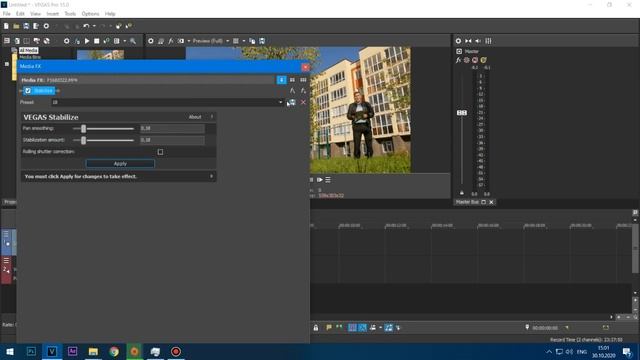Click the Project Media search magnifier icon

133,41
